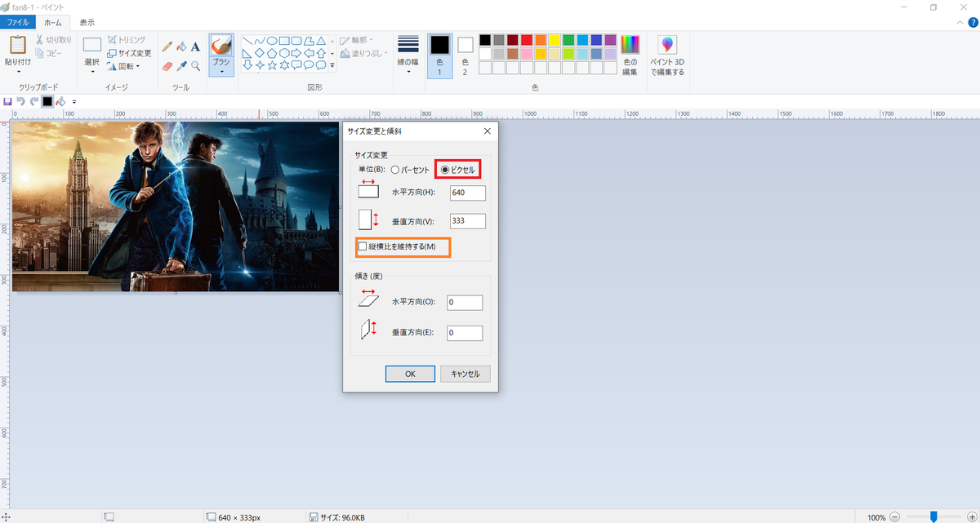
Task: Select Color 2 (色2) button
Action: pos(465,55)
